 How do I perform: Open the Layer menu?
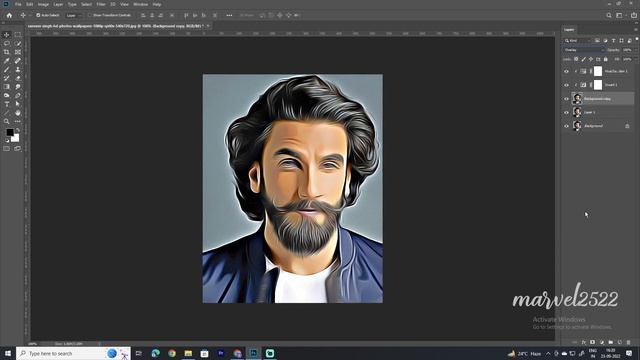coord(58,4)
